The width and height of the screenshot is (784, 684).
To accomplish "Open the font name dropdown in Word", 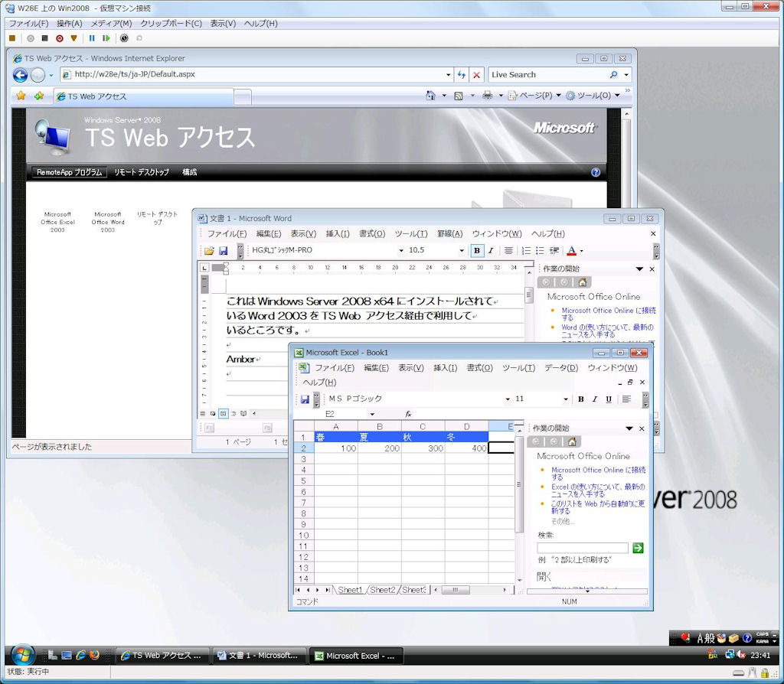I will [x=401, y=250].
